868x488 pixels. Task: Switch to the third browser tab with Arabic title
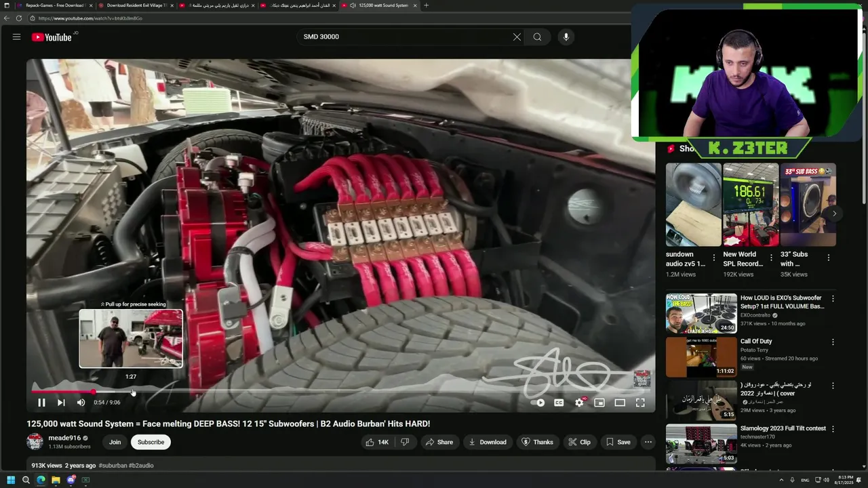click(218, 5)
